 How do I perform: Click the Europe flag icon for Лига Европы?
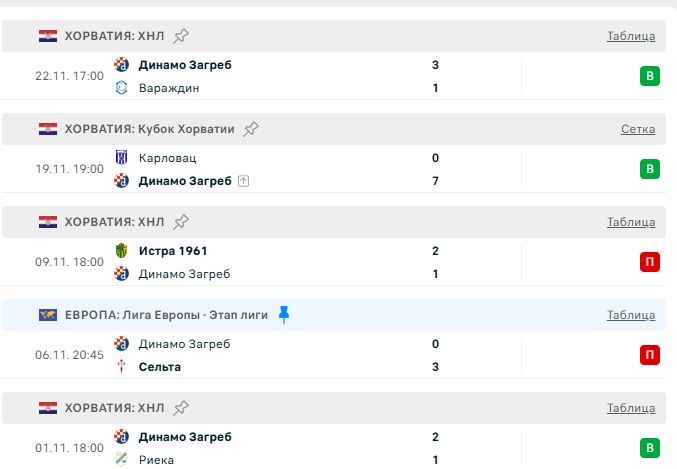click(x=48, y=315)
